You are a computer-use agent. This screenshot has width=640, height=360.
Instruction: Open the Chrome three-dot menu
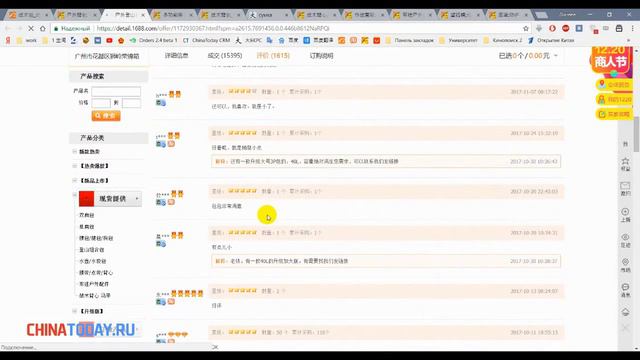(x=633, y=29)
